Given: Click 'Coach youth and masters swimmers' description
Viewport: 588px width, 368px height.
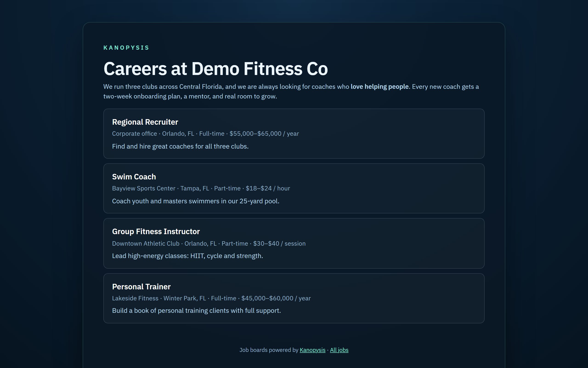Looking at the screenshot, I should tap(196, 201).
